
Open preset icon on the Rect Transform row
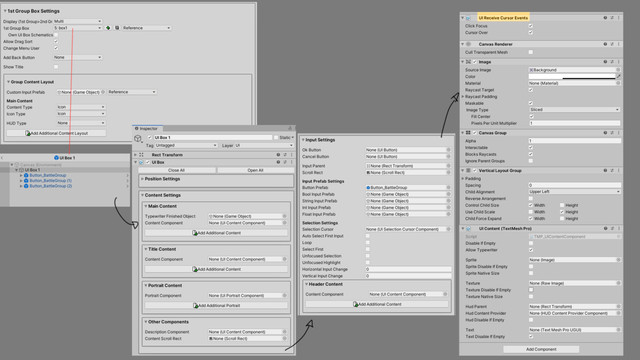(285, 155)
